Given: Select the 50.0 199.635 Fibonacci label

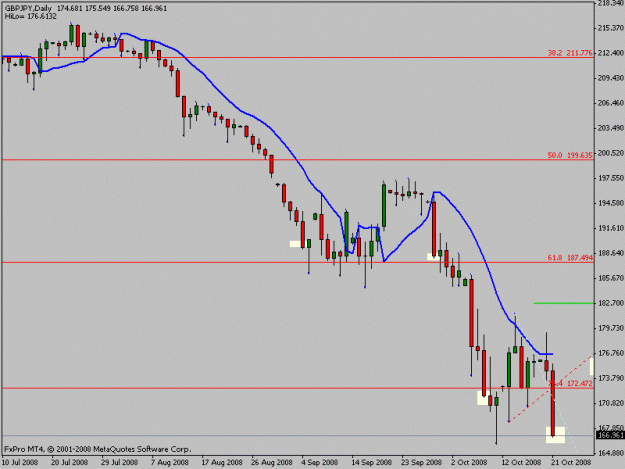Looking at the screenshot, I should point(570,155).
